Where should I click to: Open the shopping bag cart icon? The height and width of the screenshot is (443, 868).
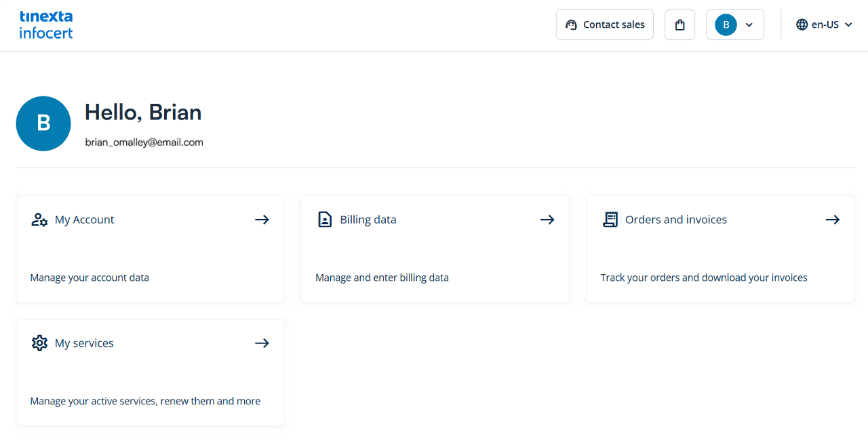click(x=679, y=24)
